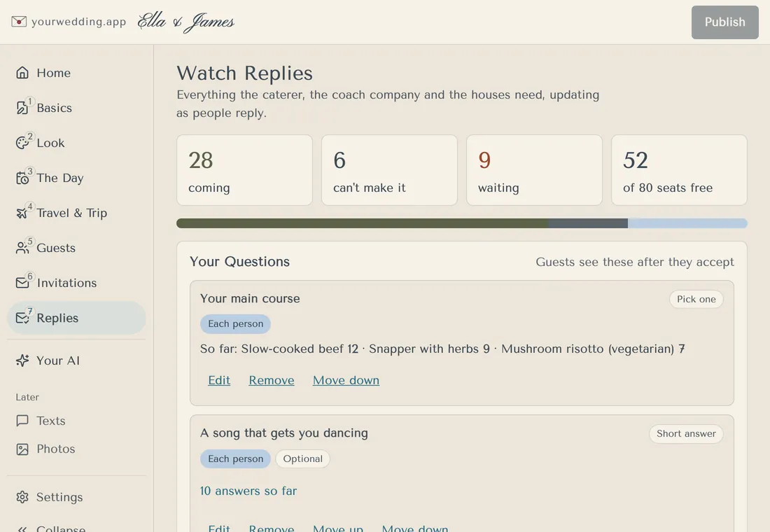Click the Your AI sparkle icon
This screenshot has width=770, height=532.
(22, 360)
